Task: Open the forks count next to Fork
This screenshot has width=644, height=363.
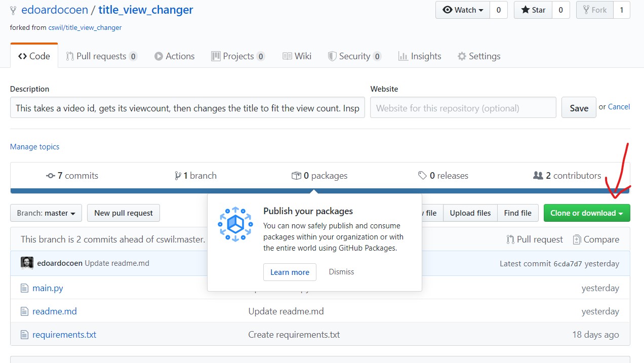Action: tap(622, 10)
